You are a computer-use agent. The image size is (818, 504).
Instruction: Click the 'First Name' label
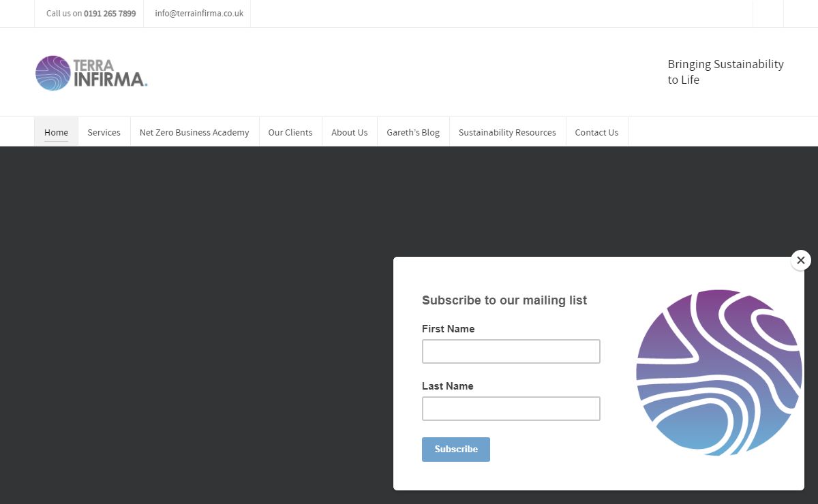pos(448,328)
